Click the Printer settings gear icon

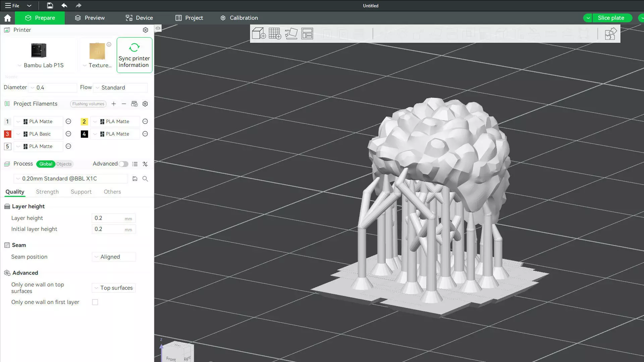pos(145,30)
